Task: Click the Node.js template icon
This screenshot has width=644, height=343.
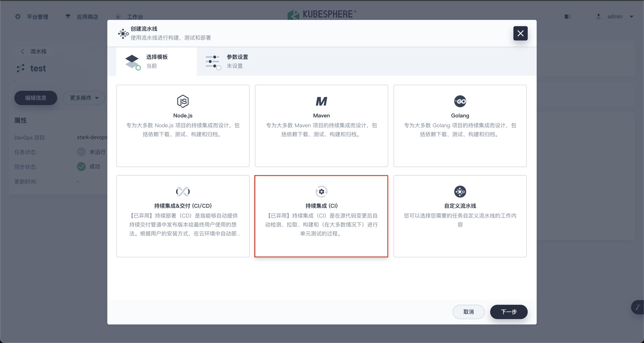Action: pyautogui.click(x=183, y=101)
